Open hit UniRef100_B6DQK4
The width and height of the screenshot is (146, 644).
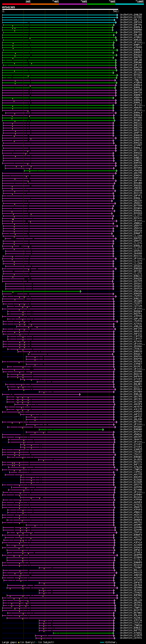click(131, 311)
